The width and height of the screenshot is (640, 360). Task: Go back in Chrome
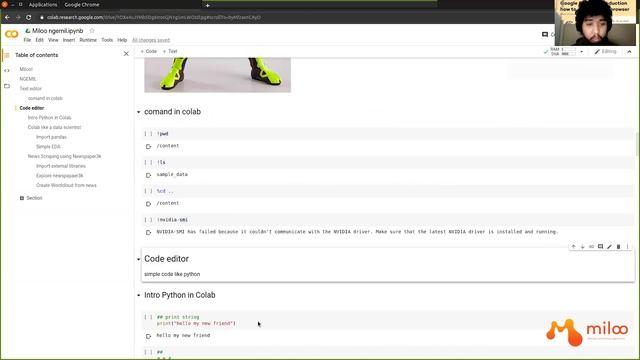click(7, 17)
